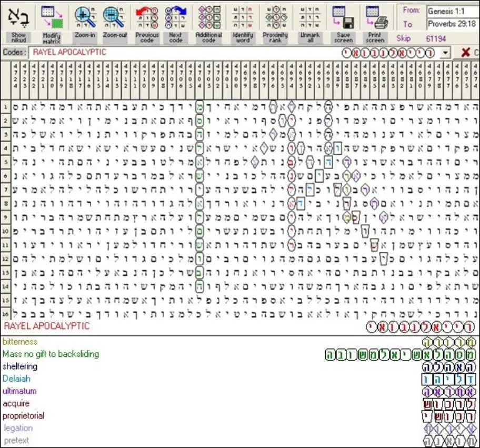The image size is (480, 448).
Task: Click RAYEL APOCALYPTIC label below matrix
Action: click(47, 326)
